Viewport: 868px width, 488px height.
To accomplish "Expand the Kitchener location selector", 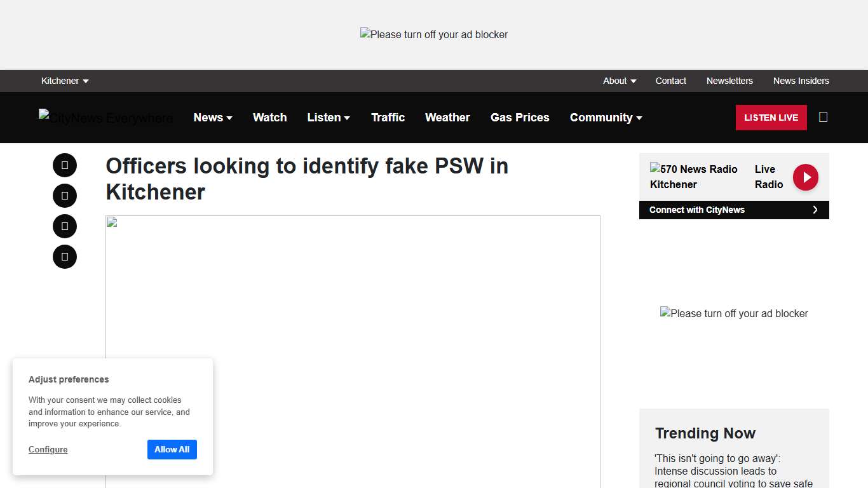I will point(64,81).
